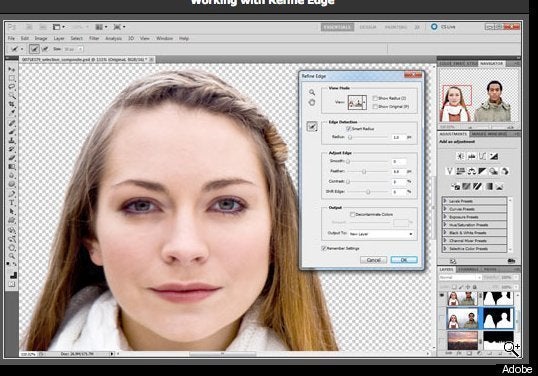Add a Selective Color adjustment icon

[499, 186]
